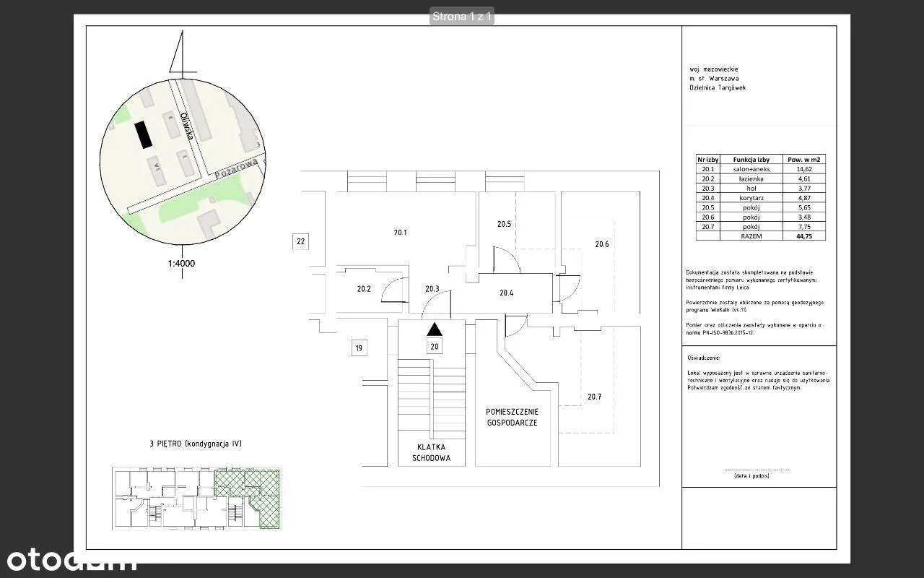Click the area value '5,65' in the table

pyautogui.click(x=804, y=207)
